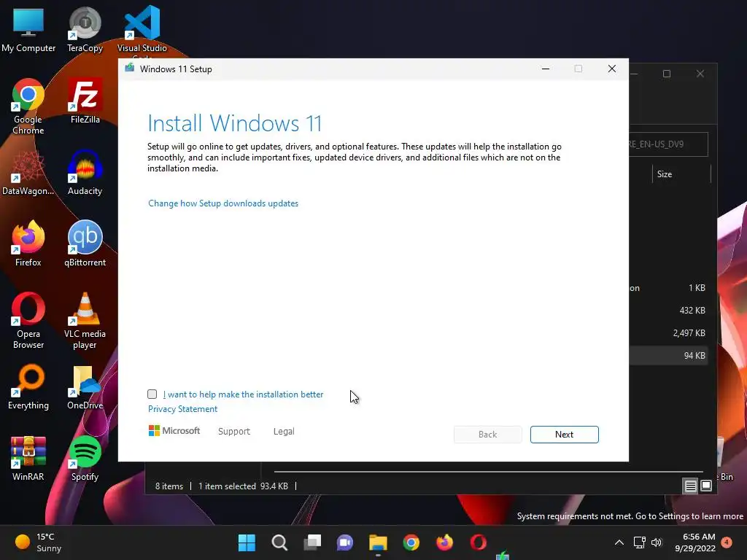Image resolution: width=747 pixels, height=560 pixels.
Task: Open OneDrive desktop shortcut
Action: point(85,387)
